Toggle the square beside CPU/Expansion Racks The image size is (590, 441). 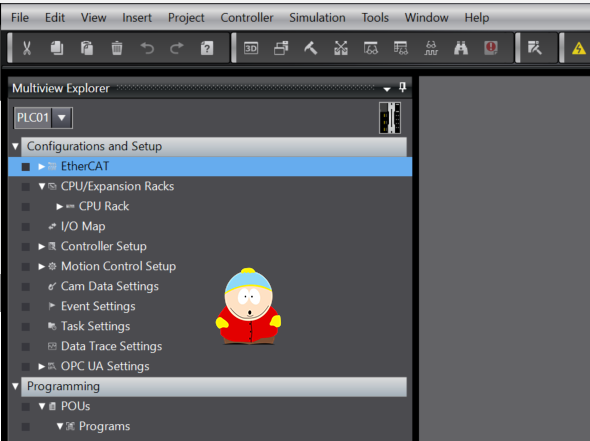point(26,187)
